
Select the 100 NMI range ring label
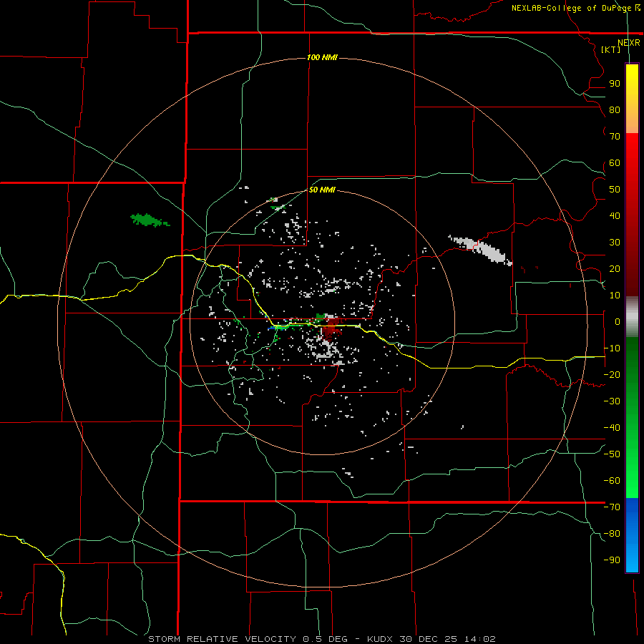pos(323,57)
